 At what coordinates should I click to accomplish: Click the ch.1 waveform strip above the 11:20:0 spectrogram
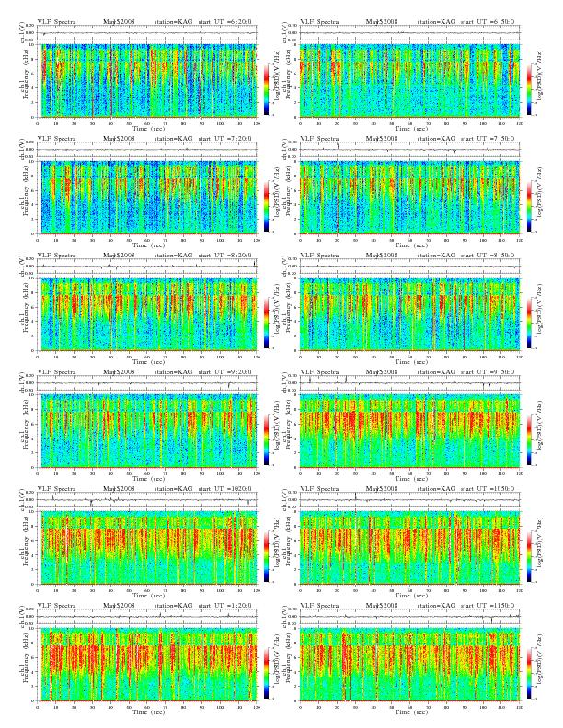[147, 617]
